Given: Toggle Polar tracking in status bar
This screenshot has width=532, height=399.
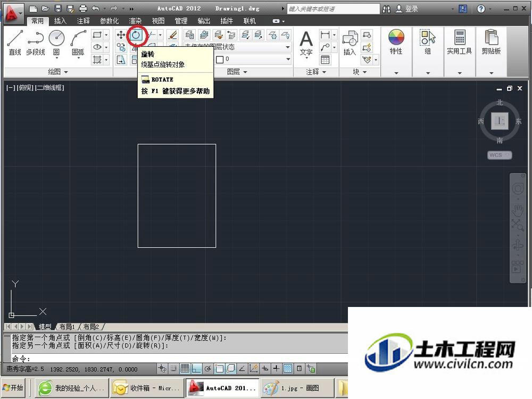Looking at the screenshot, I should tap(207, 369).
